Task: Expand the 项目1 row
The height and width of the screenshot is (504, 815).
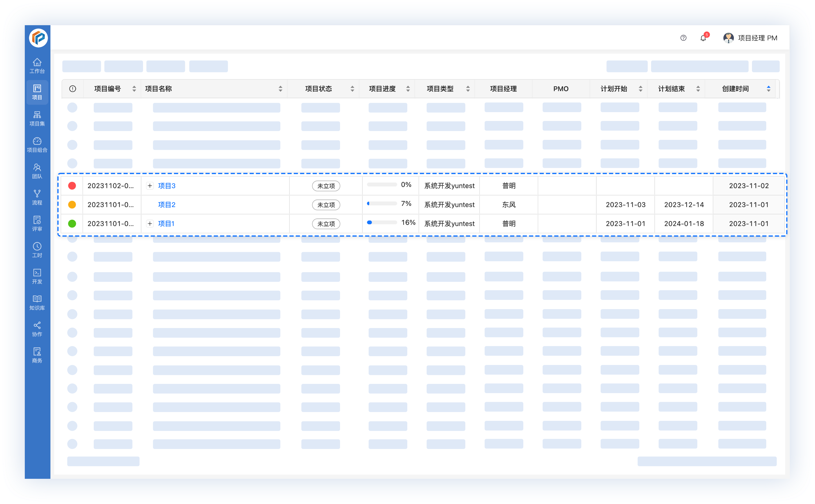Action: (150, 224)
